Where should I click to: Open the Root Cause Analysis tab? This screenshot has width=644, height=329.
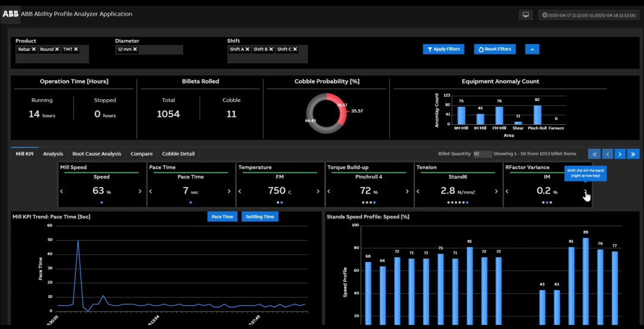[97, 154]
